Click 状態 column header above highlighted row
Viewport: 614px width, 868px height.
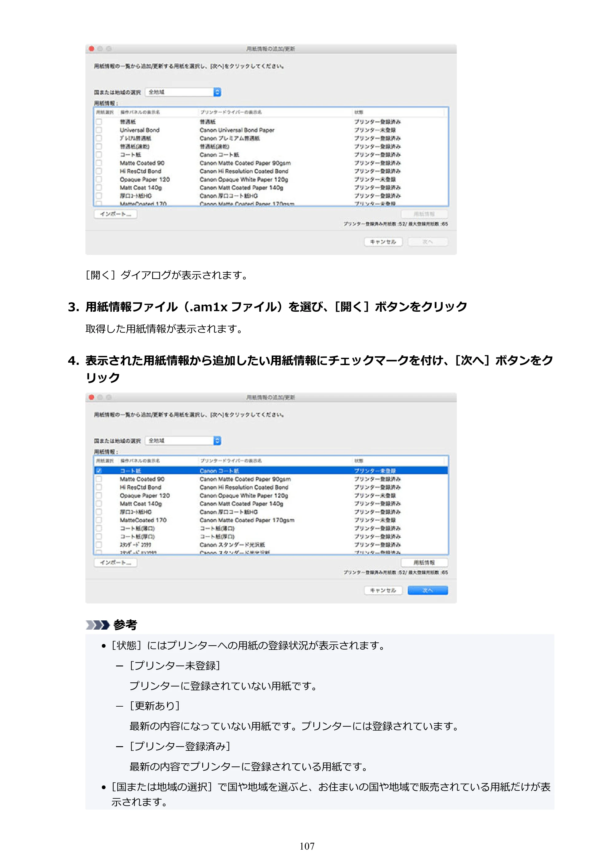[x=359, y=461]
